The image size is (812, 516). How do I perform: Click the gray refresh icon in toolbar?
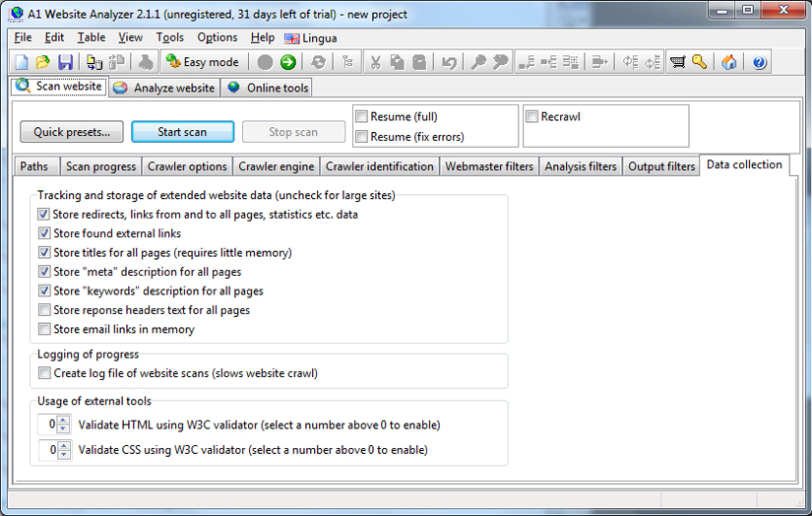pos(318,62)
